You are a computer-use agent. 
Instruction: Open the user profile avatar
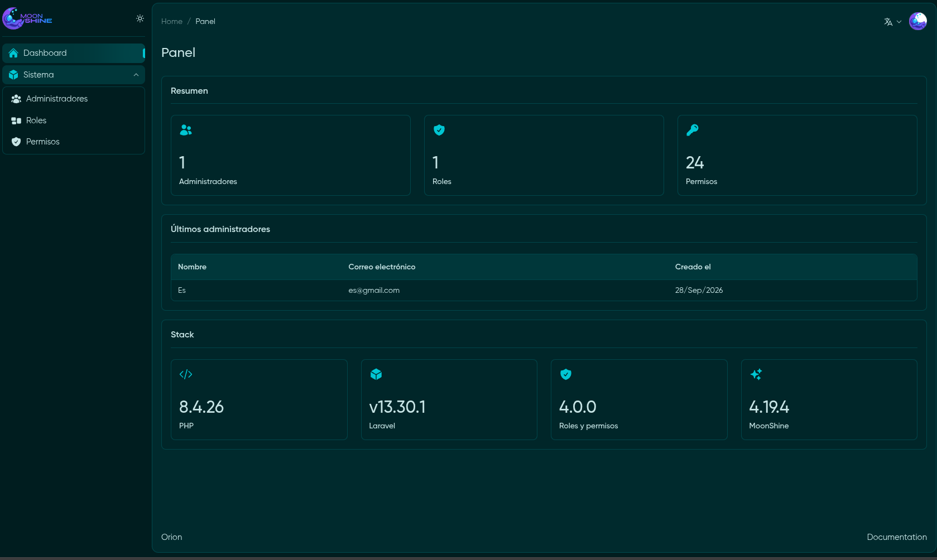918,21
